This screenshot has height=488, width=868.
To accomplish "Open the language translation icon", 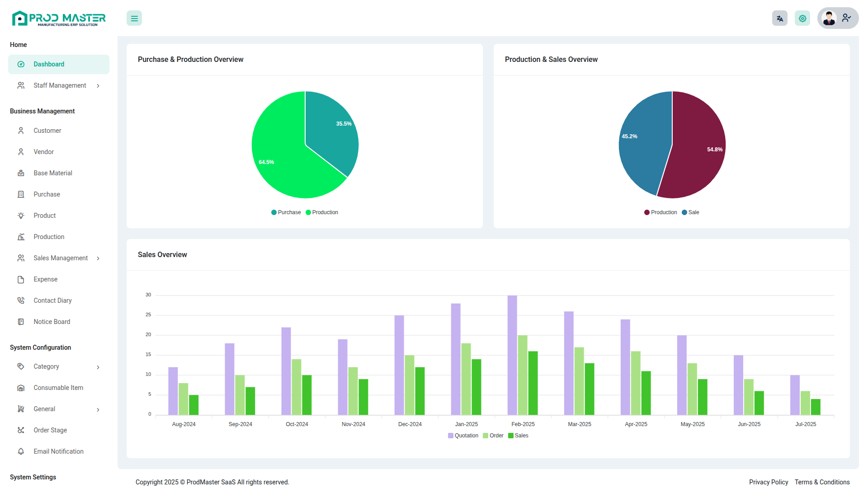I will tap(779, 19).
